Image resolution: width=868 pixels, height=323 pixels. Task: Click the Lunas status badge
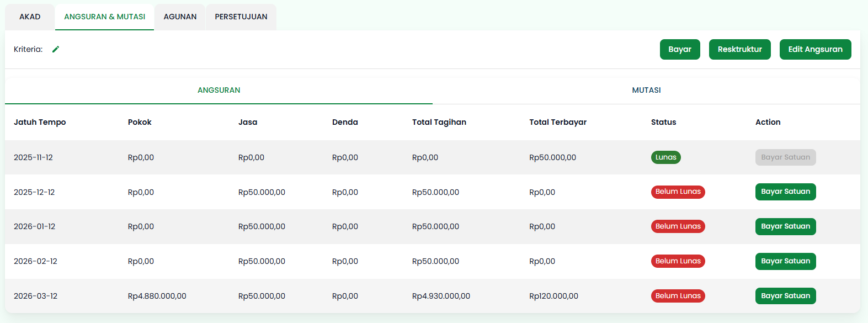coord(665,157)
